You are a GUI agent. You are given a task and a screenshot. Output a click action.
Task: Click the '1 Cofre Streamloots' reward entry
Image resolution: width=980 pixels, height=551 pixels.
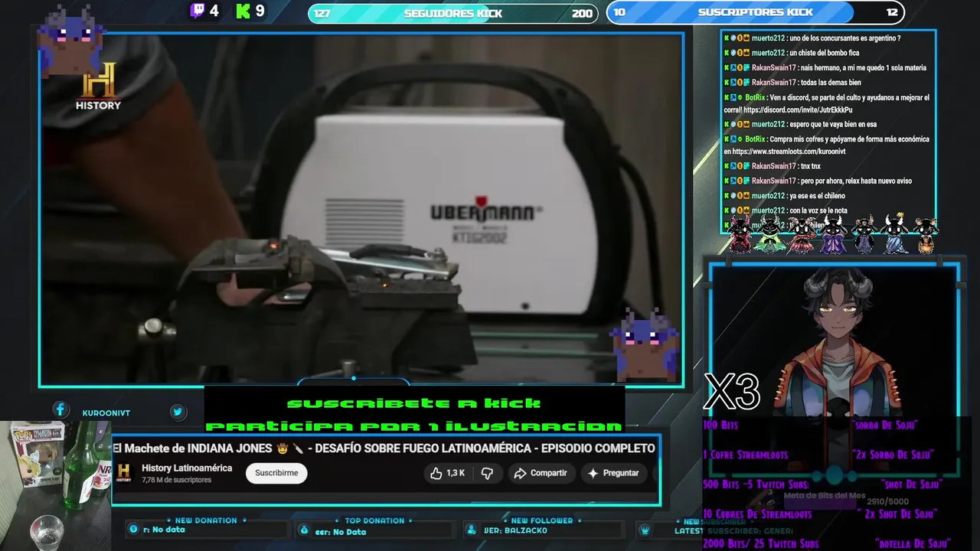[x=745, y=455]
